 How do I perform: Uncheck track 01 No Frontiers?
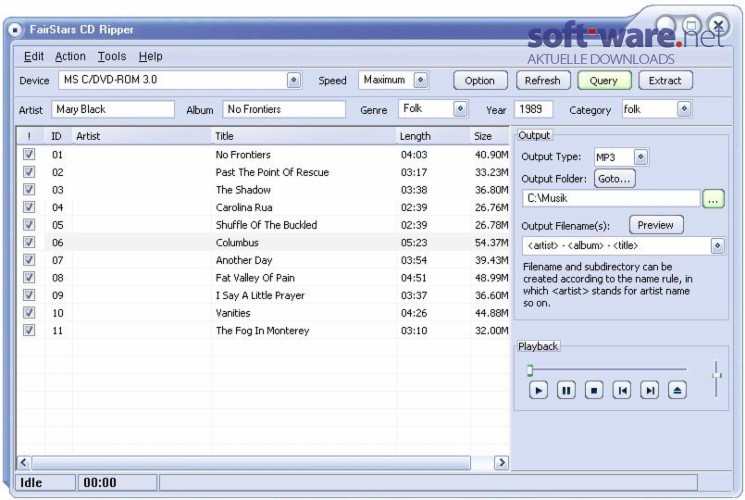[x=29, y=154]
